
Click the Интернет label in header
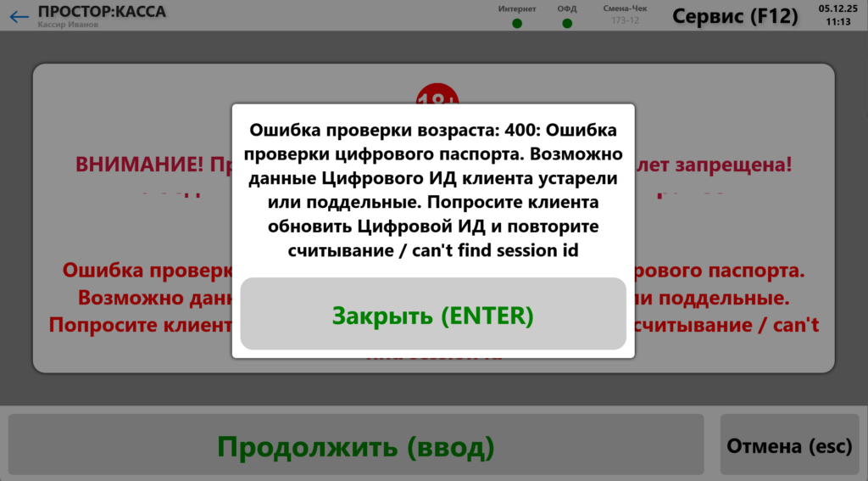[517, 8]
